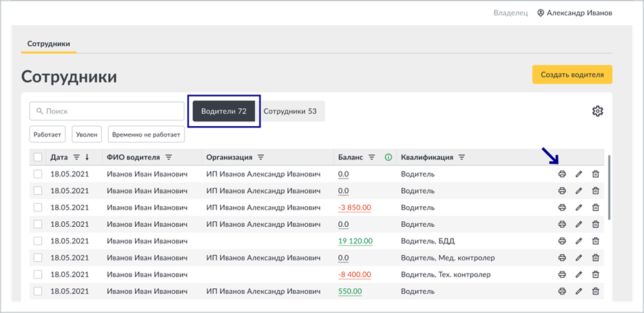Select the Водители 72 tab

click(224, 111)
